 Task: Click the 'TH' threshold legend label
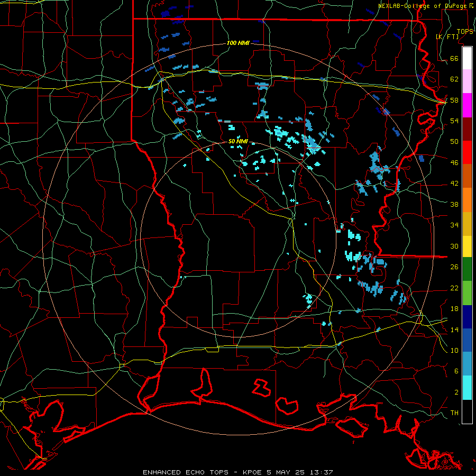(454, 413)
